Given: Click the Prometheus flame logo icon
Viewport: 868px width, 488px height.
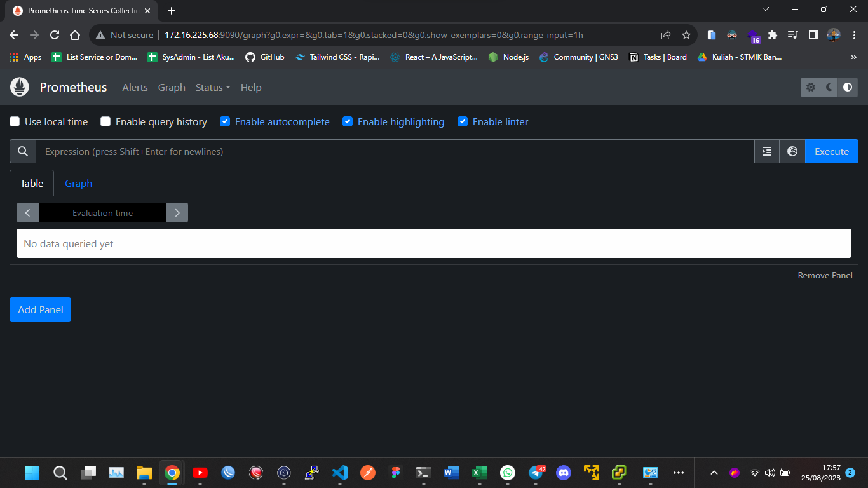Looking at the screenshot, I should (20, 87).
